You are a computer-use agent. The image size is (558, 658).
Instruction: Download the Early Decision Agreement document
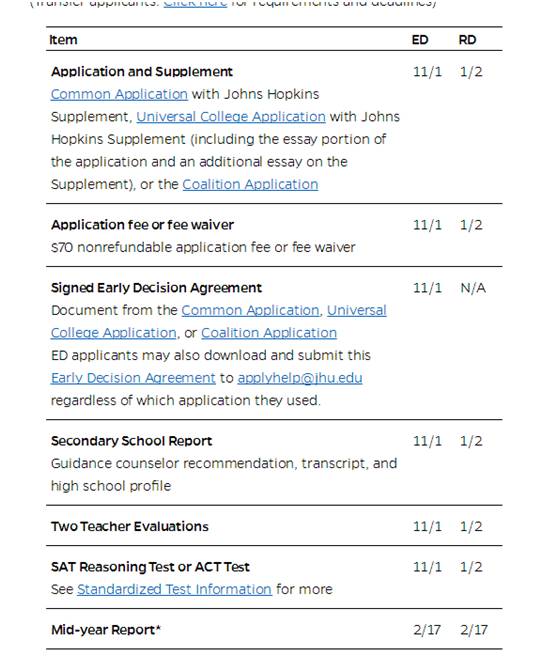133,378
